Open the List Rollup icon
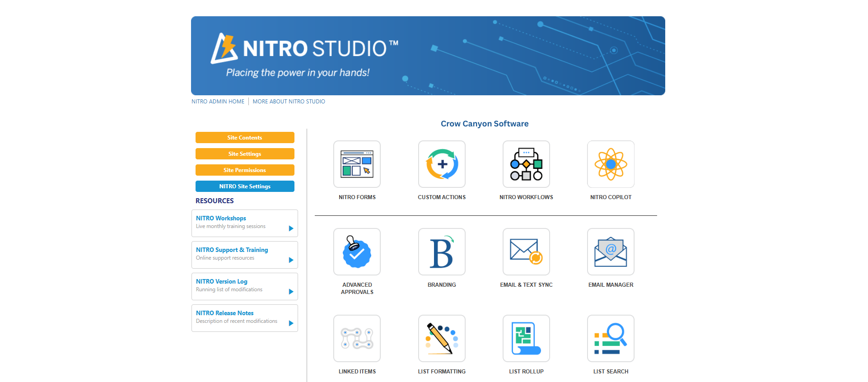The image size is (868, 382). pyautogui.click(x=526, y=338)
